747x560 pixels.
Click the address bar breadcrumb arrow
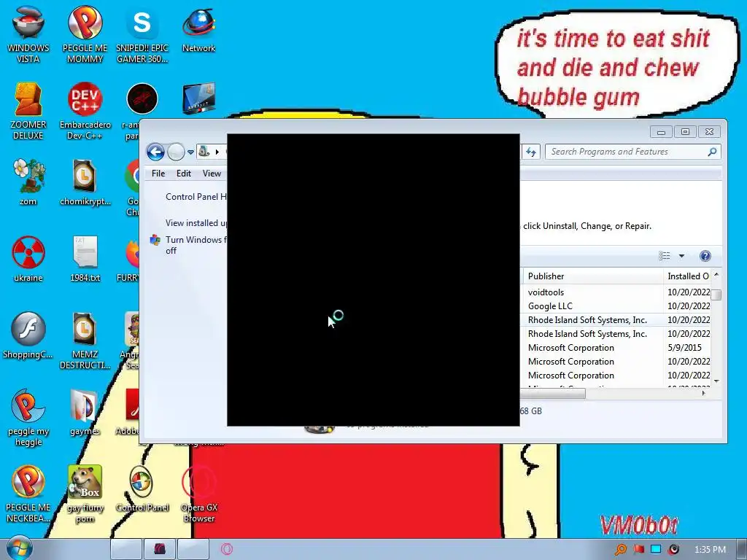tap(217, 152)
